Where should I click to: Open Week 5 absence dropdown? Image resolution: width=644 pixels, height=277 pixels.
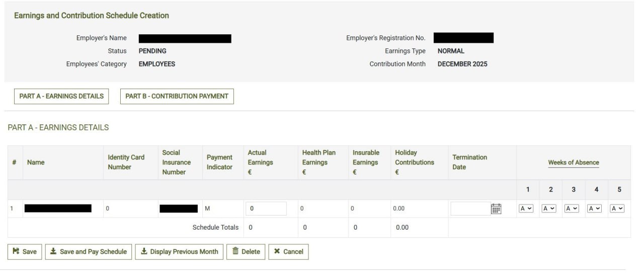tap(617, 209)
